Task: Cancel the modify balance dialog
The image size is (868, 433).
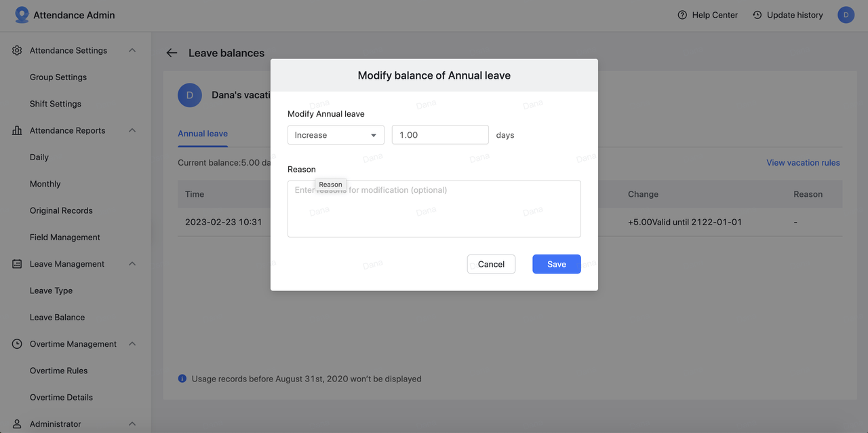Action: 491,264
